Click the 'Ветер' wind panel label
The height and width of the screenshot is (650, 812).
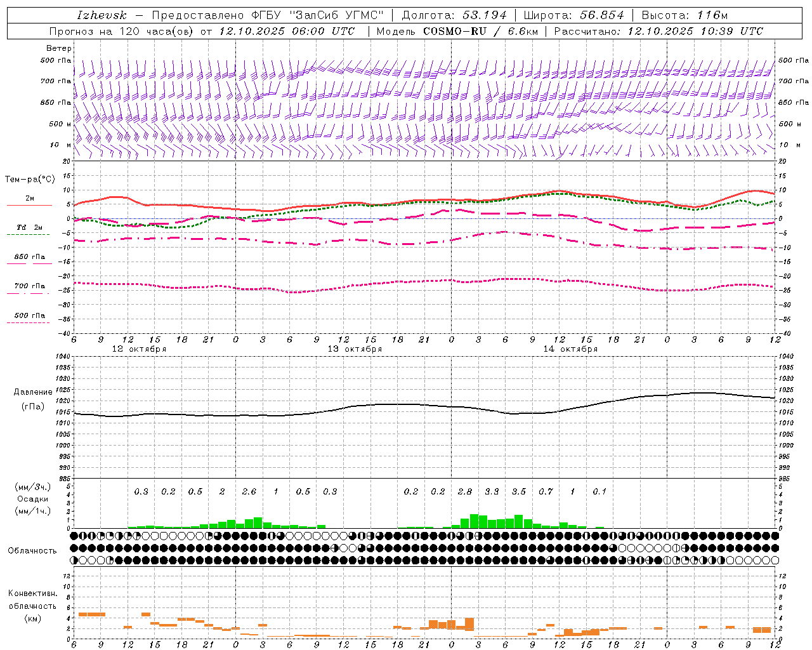59,48
